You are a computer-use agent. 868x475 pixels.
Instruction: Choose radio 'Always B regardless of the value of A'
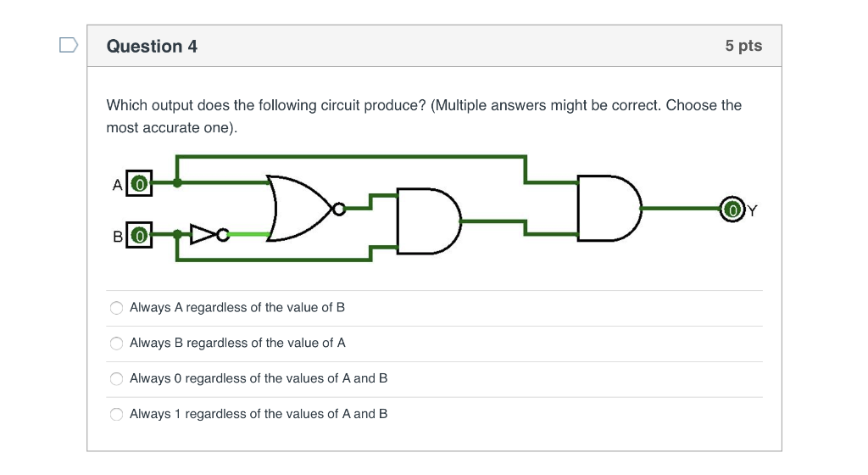click(116, 344)
